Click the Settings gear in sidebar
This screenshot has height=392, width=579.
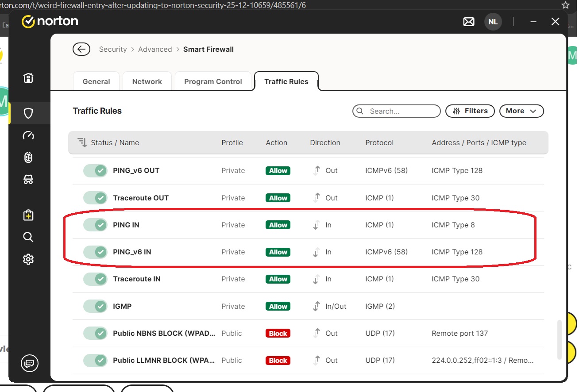(x=28, y=259)
